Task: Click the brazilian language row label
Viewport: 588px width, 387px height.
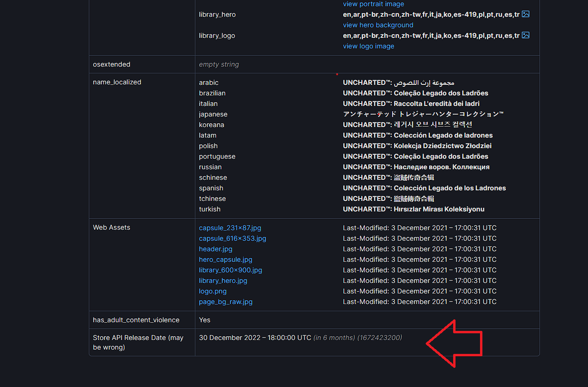Action: click(x=212, y=93)
